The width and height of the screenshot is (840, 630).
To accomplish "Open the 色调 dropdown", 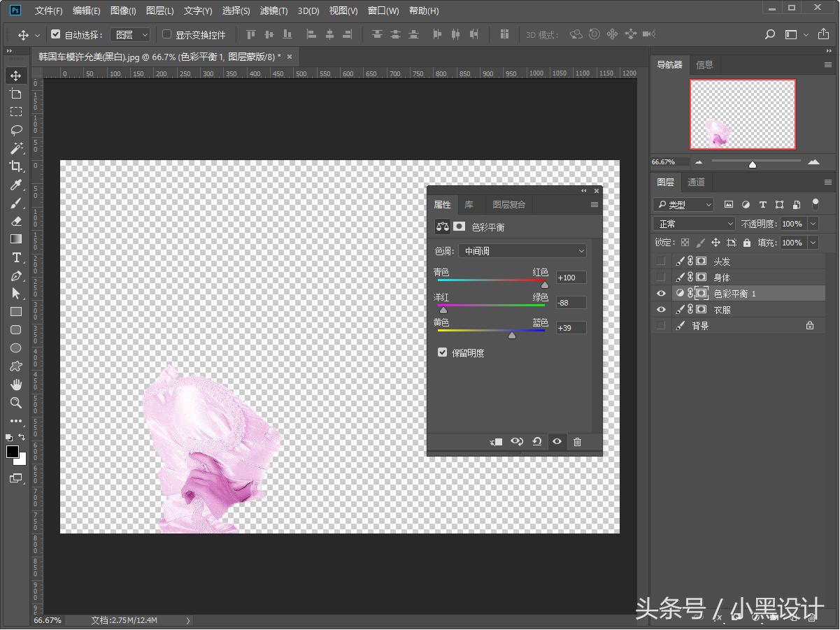I will click(x=522, y=251).
